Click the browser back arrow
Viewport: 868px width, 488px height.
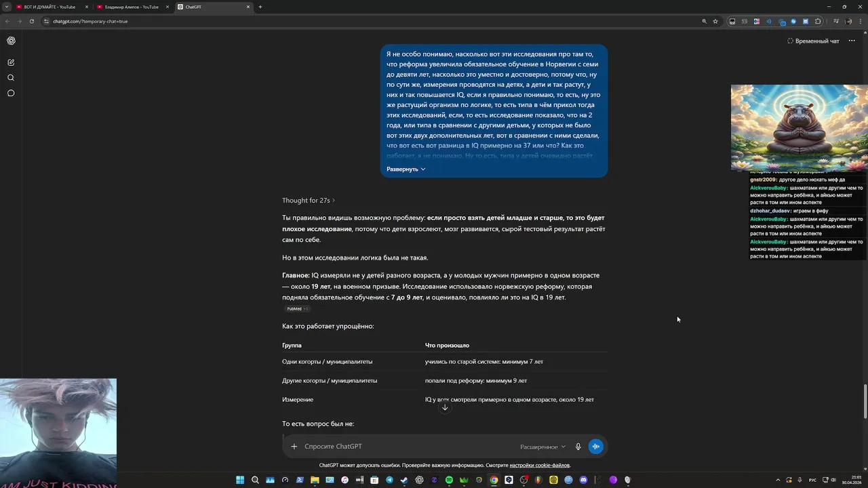[7, 21]
